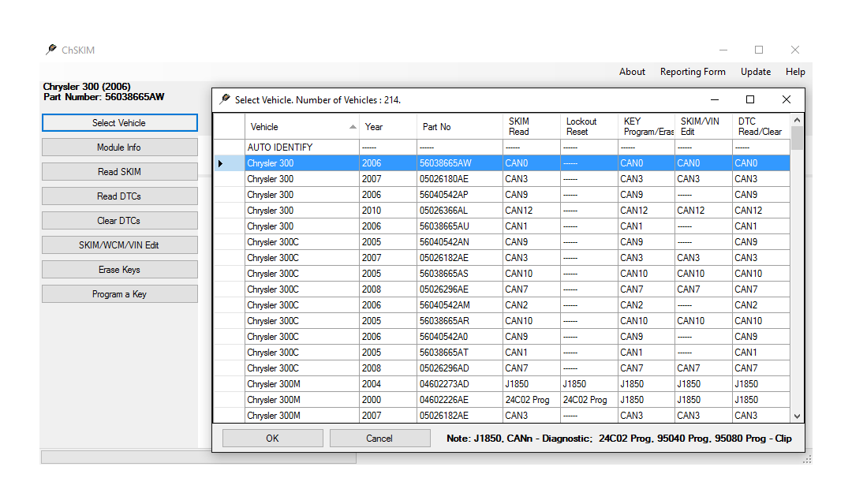
Task: Select part number 04602273AD
Action: [460, 383]
